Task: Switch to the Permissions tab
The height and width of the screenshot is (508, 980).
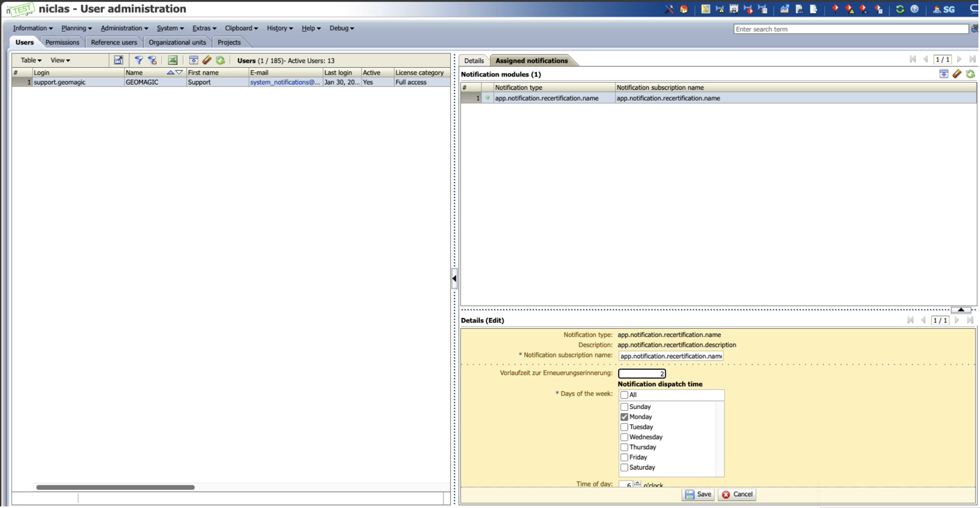Action: coord(62,42)
